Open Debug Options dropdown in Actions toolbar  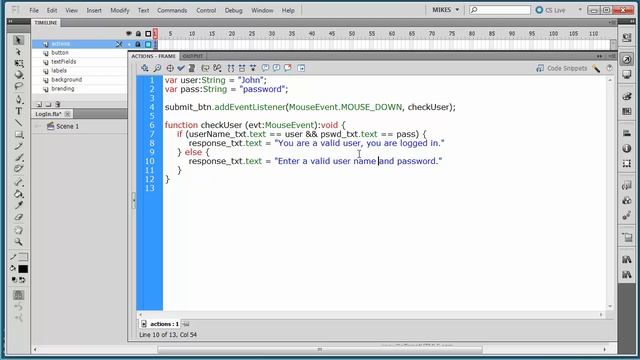[217, 68]
